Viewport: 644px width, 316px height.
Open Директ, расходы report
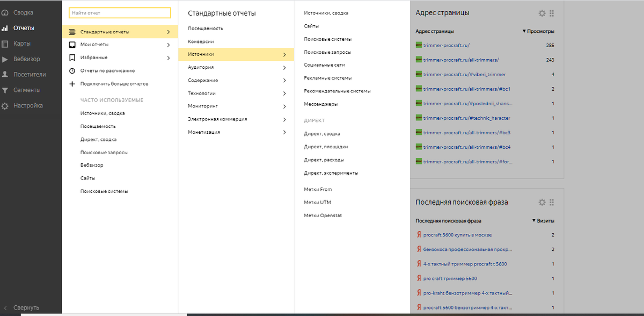click(324, 160)
